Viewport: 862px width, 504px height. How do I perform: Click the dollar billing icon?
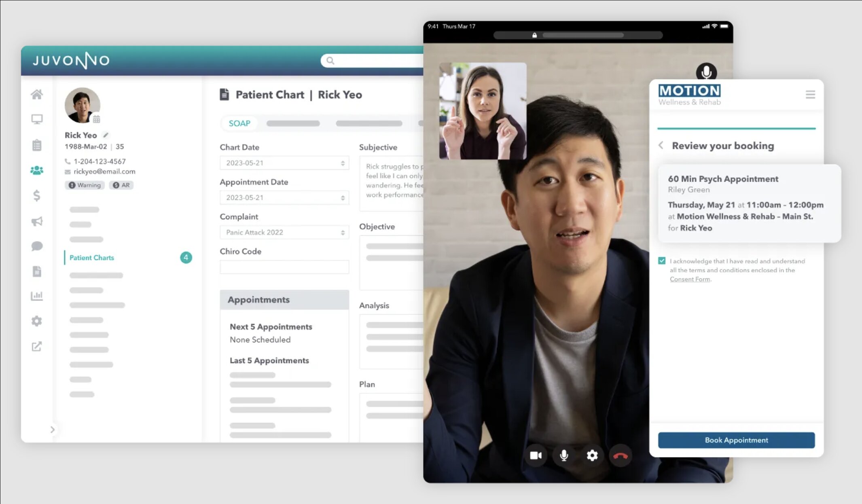tap(37, 196)
